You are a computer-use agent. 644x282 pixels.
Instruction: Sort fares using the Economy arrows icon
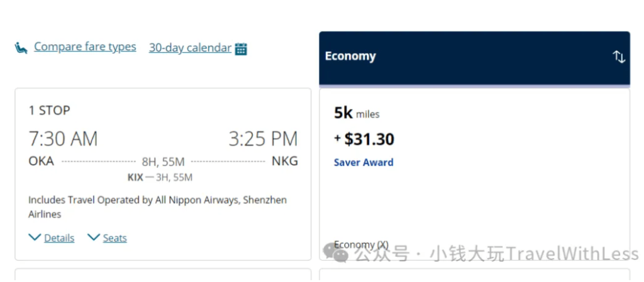619,57
